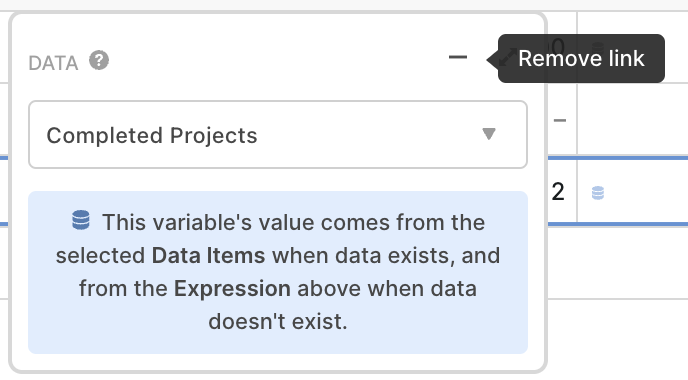Click the minus icon to remove the link

pos(458,57)
